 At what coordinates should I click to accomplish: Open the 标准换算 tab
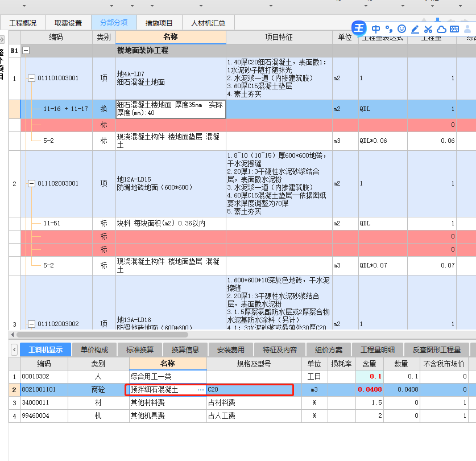click(140, 350)
